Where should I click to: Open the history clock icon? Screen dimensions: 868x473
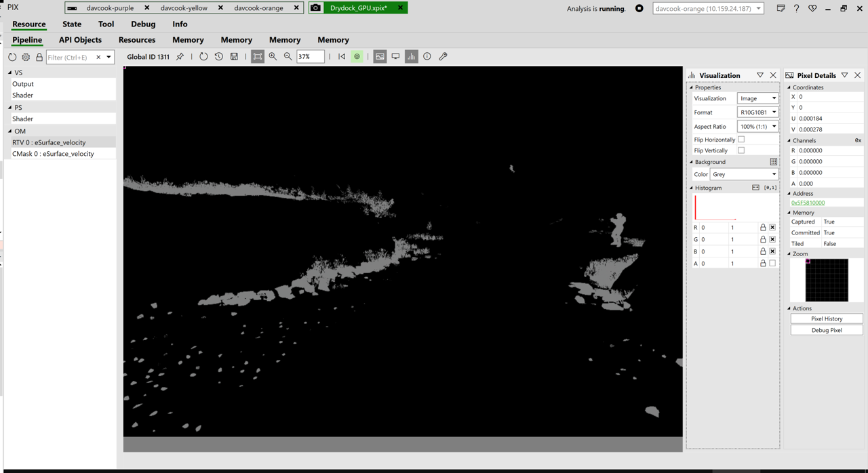pos(218,57)
